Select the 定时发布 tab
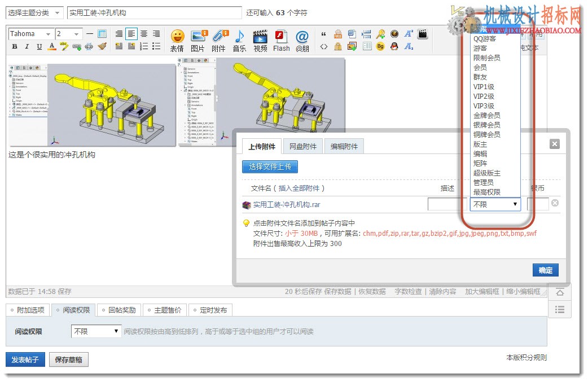 (210, 310)
